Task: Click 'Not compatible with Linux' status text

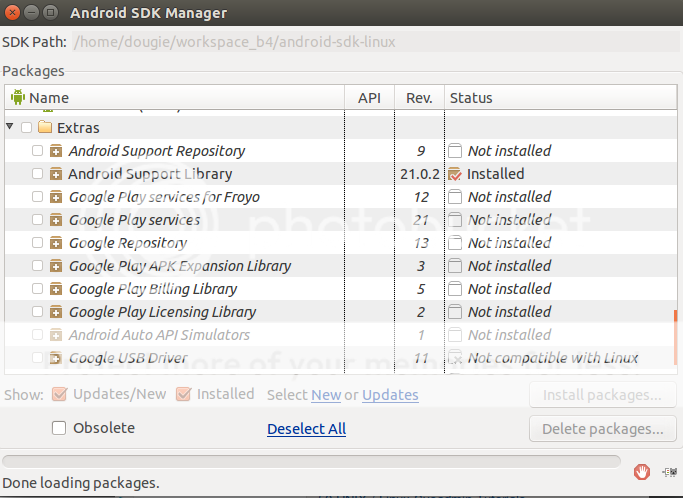Action: click(x=553, y=358)
